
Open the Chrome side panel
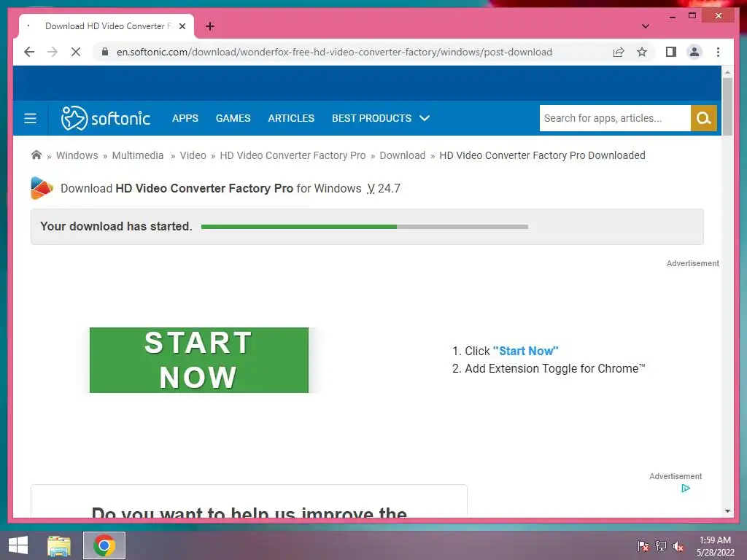(x=671, y=52)
